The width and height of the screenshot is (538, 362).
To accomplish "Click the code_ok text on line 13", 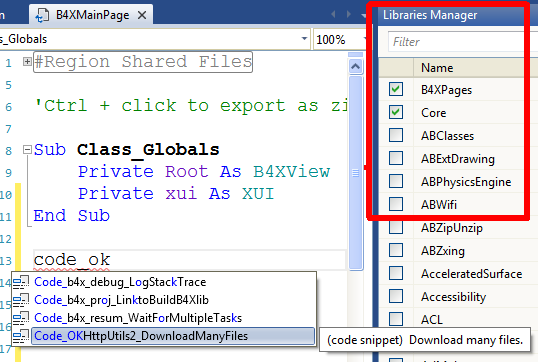I will tap(72, 260).
